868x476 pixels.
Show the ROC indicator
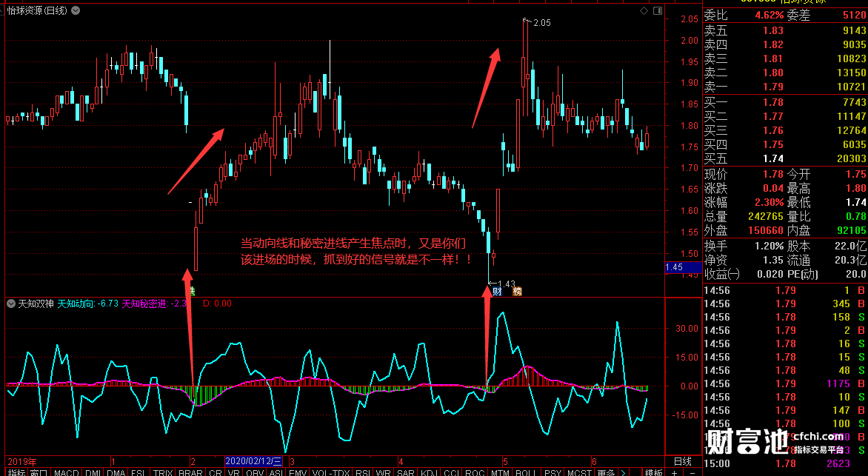(x=475, y=473)
